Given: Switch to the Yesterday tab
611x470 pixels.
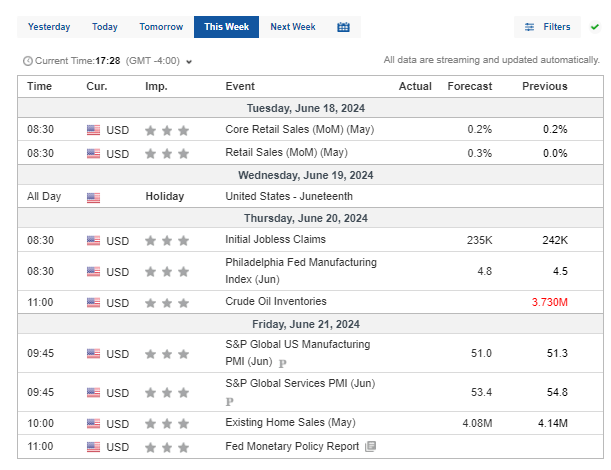Looking at the screenshot, I should [49, 27].
